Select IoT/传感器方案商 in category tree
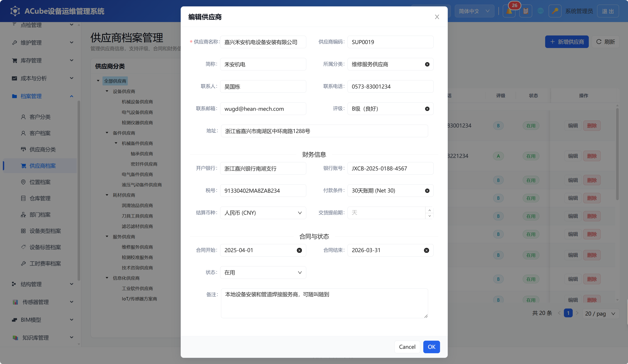The height and width of the screenshot is (364, 628). 139,299
